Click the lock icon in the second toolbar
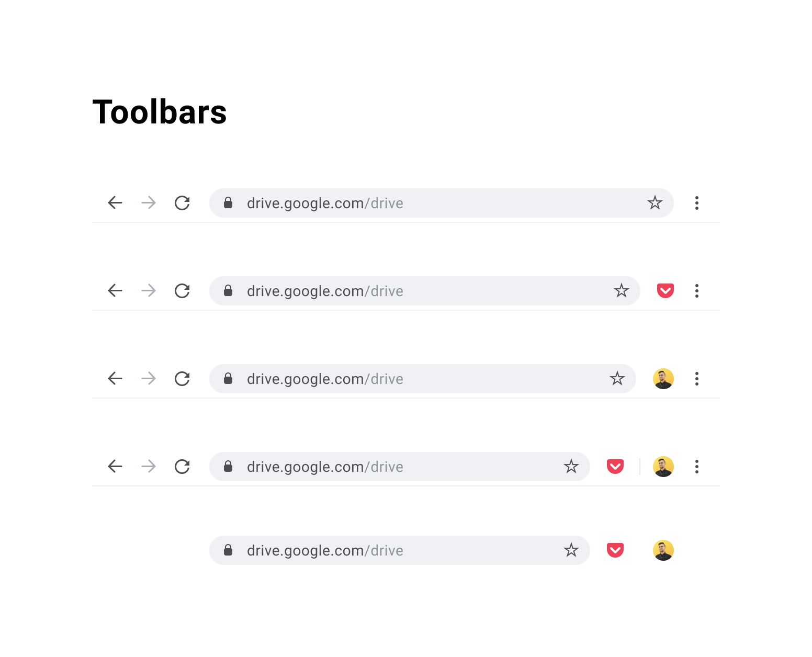The height and width of the screenshot is (657, 812). pyautogui.click(x=229, y=291)
